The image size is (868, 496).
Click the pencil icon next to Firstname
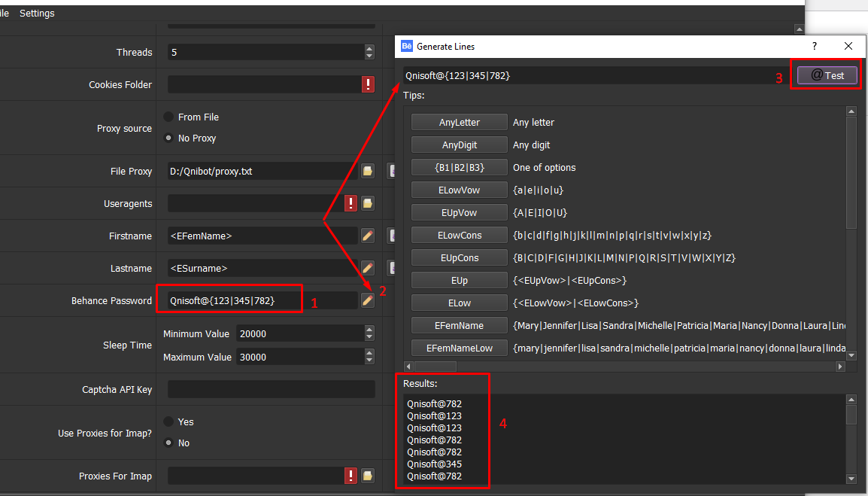(x=368, y=236)
